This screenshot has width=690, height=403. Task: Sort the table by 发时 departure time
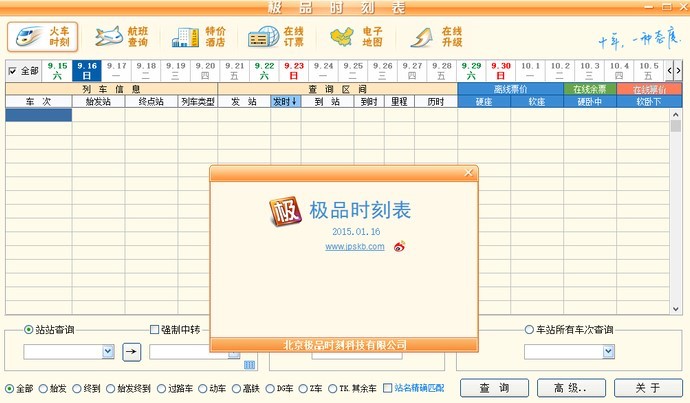click(x=286, y=102)
